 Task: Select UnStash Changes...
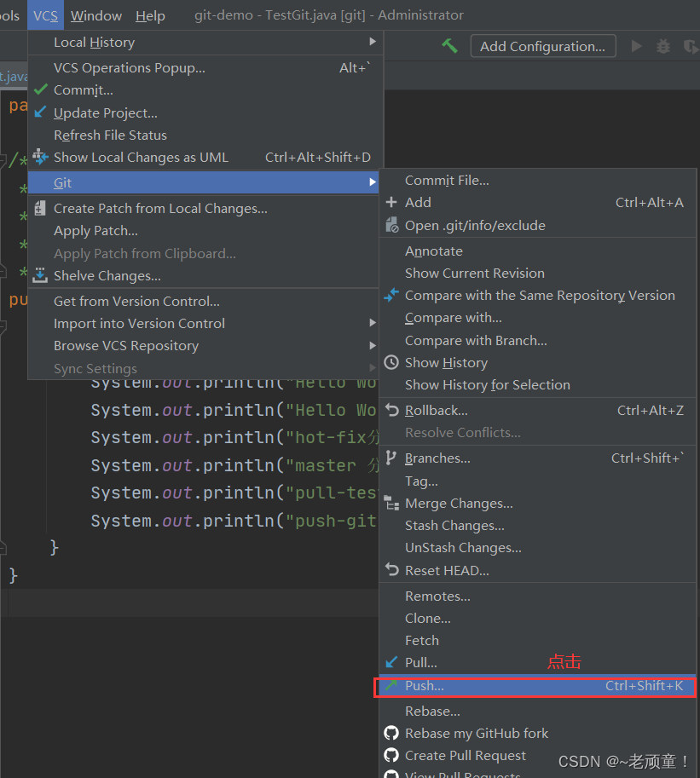tap(538, 547)
